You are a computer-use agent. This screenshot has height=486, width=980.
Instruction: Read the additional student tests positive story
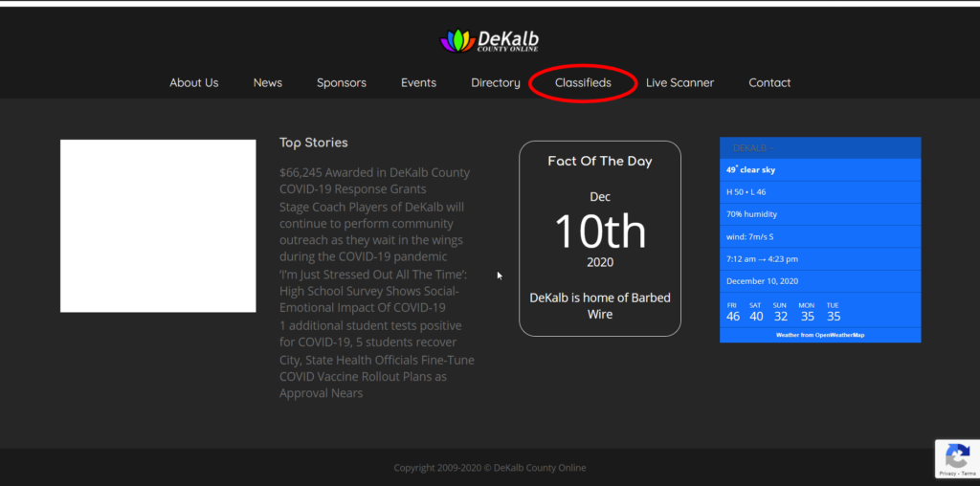tap(368, 334)
